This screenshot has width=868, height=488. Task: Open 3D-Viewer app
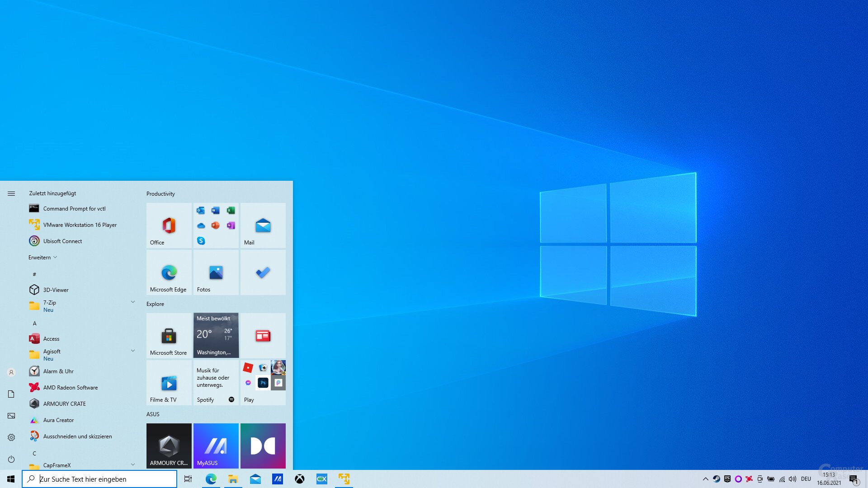point(81,290)
